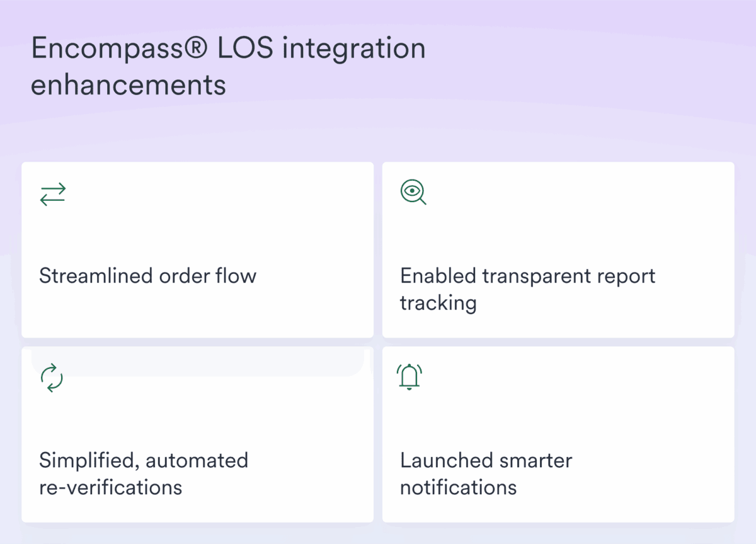Viewport: 756px width, 544px height.
Task: Select the notifications word on the bell card
Action: click(x=458, y=487)
